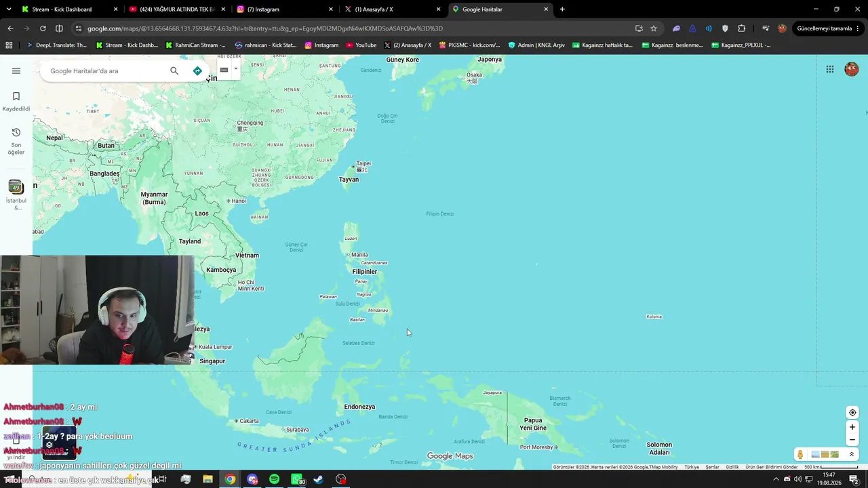Expand the map layers panel chevron
The width and height of the screenshot is (868, 488).
point(852,455)
